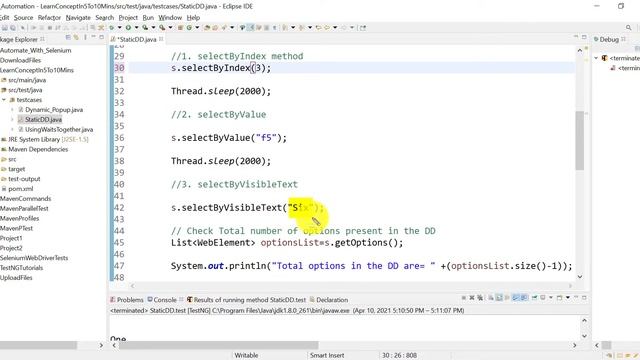Select the SeleniumWebDriverTests project
The image size is (640, 360).
pyautogui.click(x=34, y=258)
